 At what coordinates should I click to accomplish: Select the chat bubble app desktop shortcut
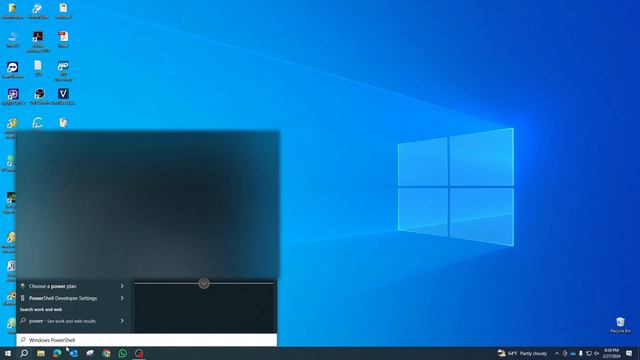pos(13,69)
